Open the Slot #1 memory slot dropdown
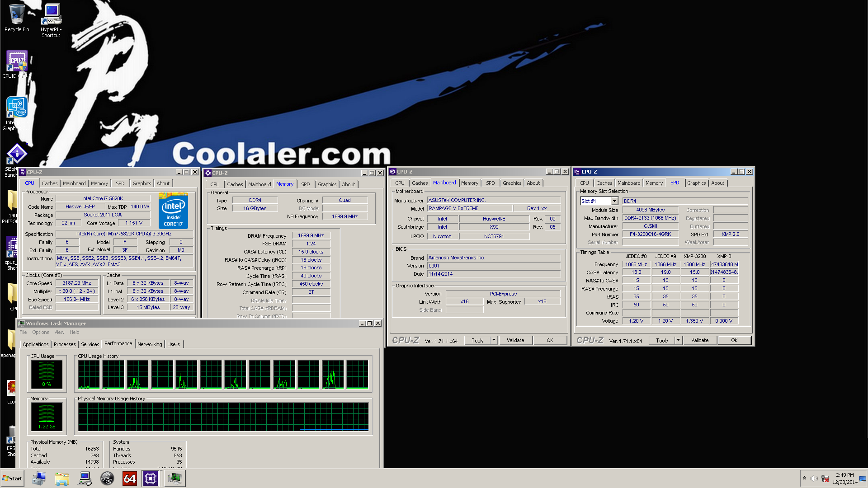The width and height of the screenshot is (868, 488). point(614,201)
